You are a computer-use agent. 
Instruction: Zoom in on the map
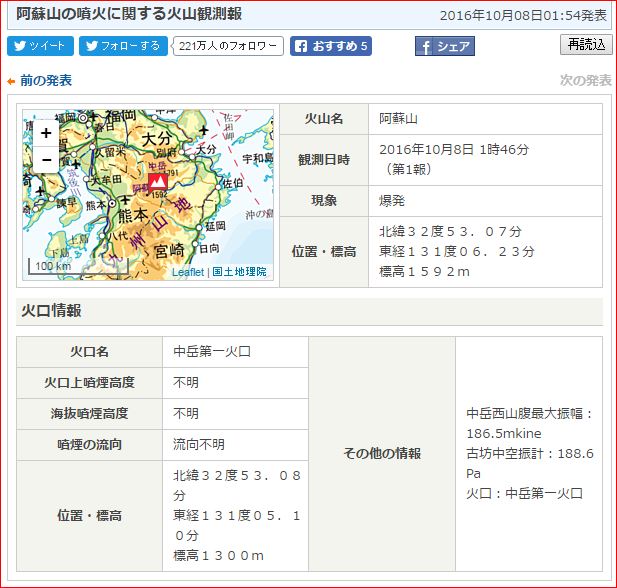click(x=46, y=133)
